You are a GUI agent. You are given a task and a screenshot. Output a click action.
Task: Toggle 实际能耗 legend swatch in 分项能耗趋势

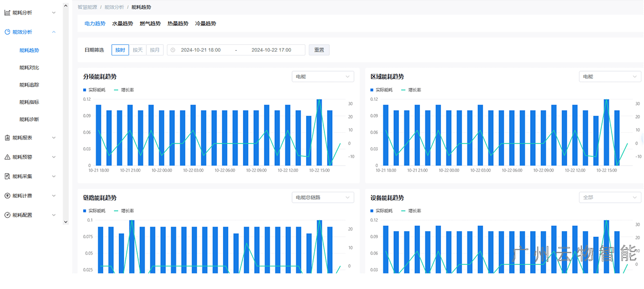85,90
